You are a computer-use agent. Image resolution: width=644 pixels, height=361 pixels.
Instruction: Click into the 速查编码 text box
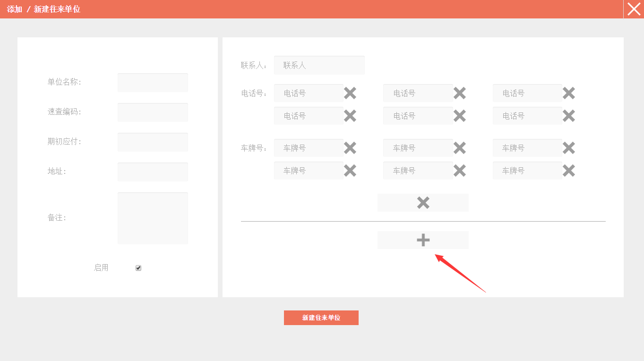(153, 112)
